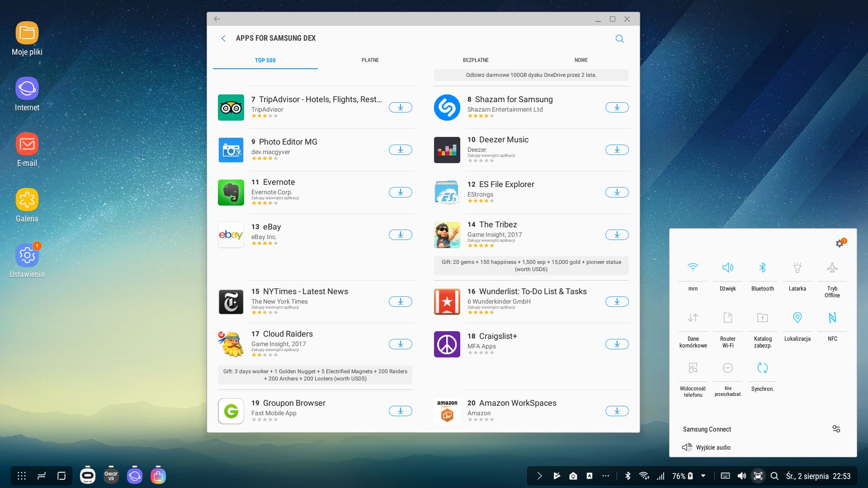This screenshot has height=488, width=868.
Task: Switch to NOWE tab
Action: [x=581, y=60]
